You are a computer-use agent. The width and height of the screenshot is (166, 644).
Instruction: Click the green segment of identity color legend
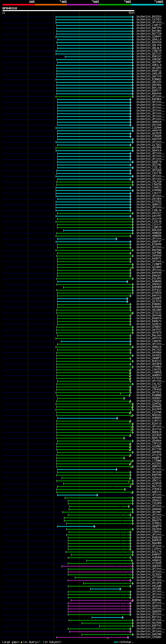pyautogui.click(x=115, y=5)
